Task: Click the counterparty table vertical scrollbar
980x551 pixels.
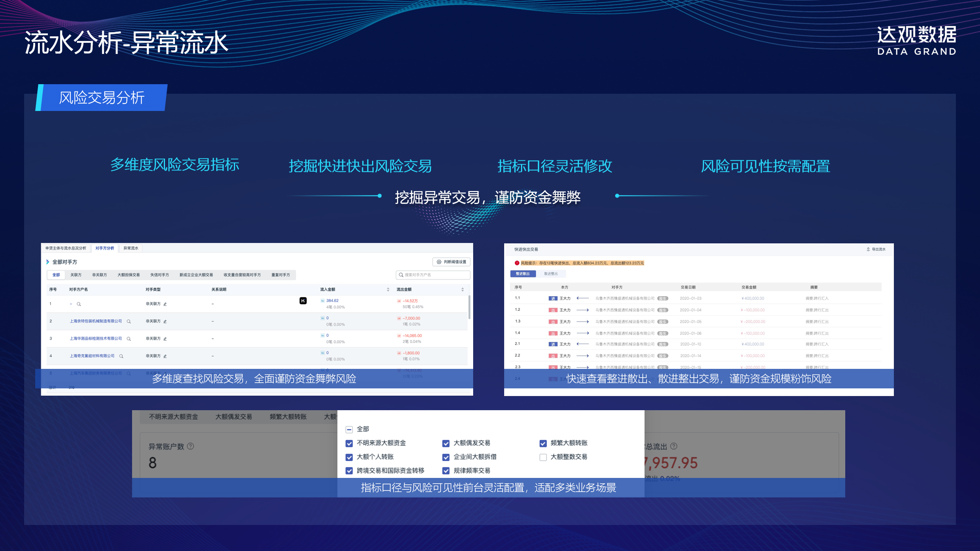Action: pyautogui.click(x=469, y=307)
